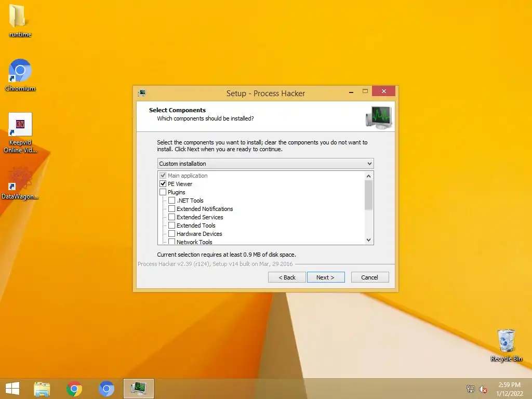The width and height of the screenshot is (532, 399).
Task: Open File Explorer from the taskbar
Action: (42, 389)
